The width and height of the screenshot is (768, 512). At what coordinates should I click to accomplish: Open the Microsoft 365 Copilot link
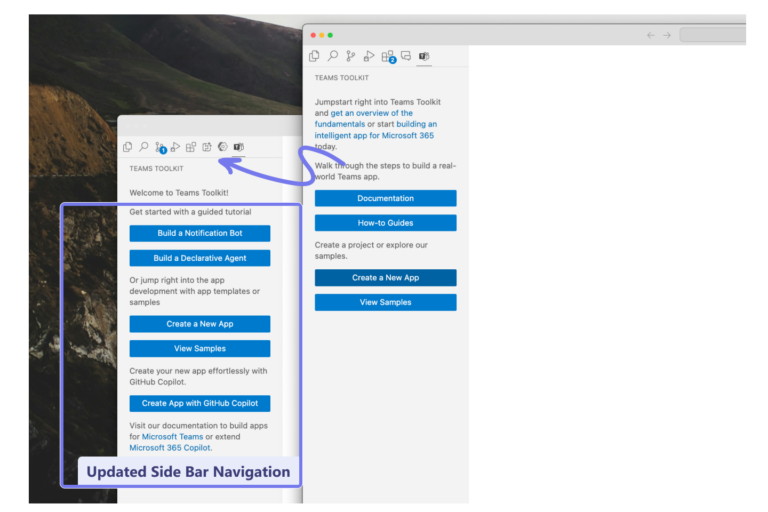170,448
